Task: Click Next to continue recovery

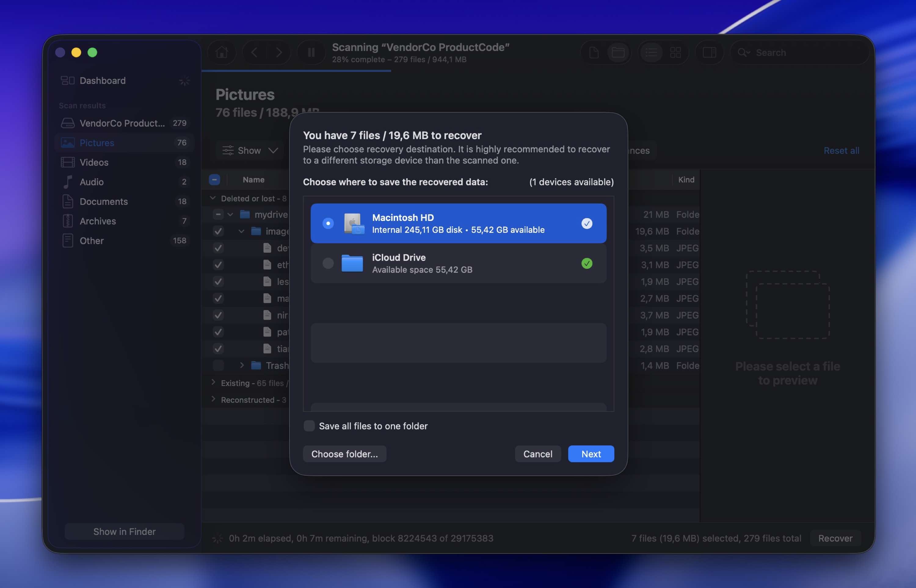Action: pyautogui.click(x=591, y=454)
